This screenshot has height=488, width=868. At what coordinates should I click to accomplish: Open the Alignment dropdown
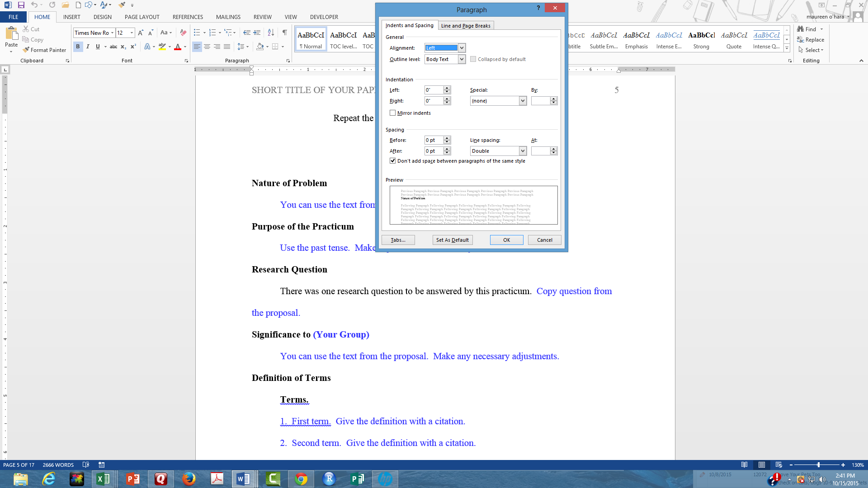(x=461, y=47)
